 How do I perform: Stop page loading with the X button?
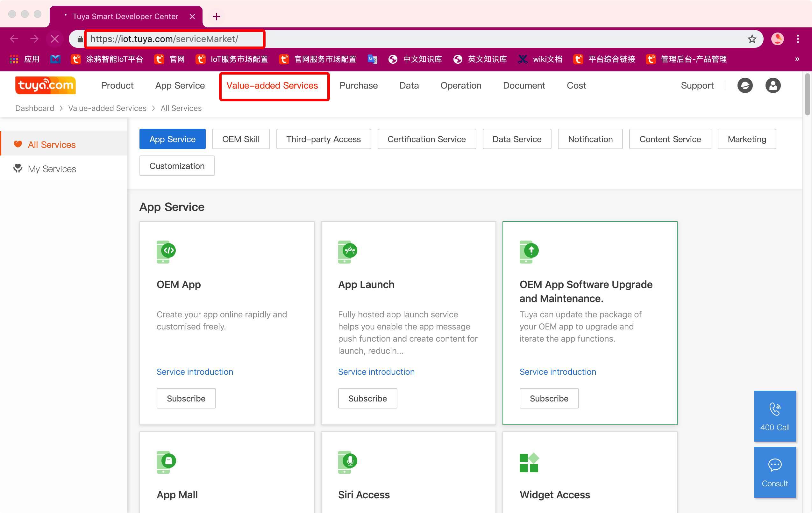(x=55, y=39)
